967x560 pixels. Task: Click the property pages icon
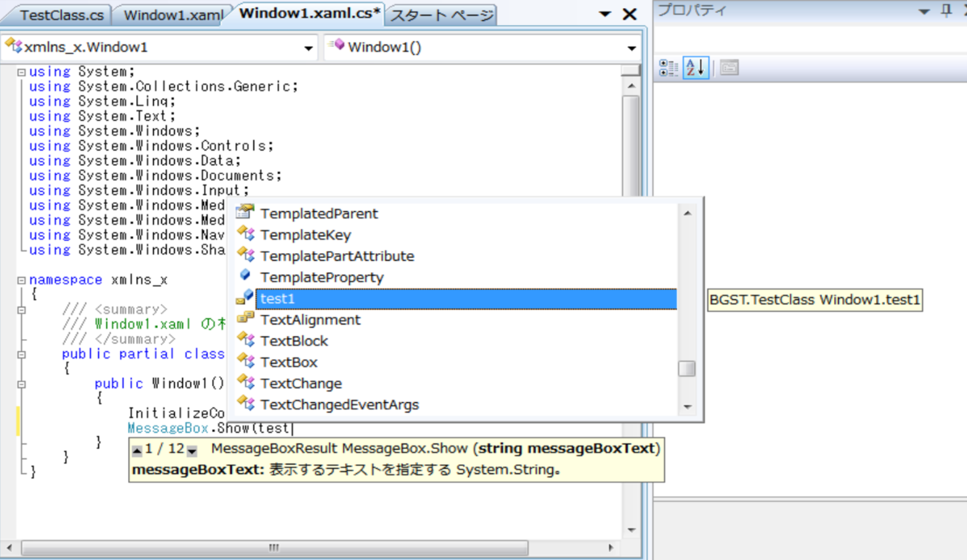click(729, 68)
